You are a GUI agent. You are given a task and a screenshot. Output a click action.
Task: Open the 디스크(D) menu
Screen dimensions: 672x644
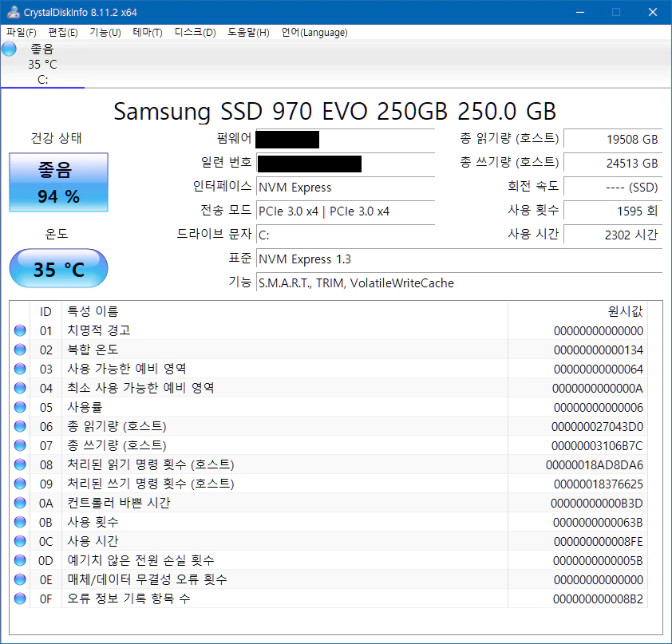pyautogui.click(x=195, y=32)
